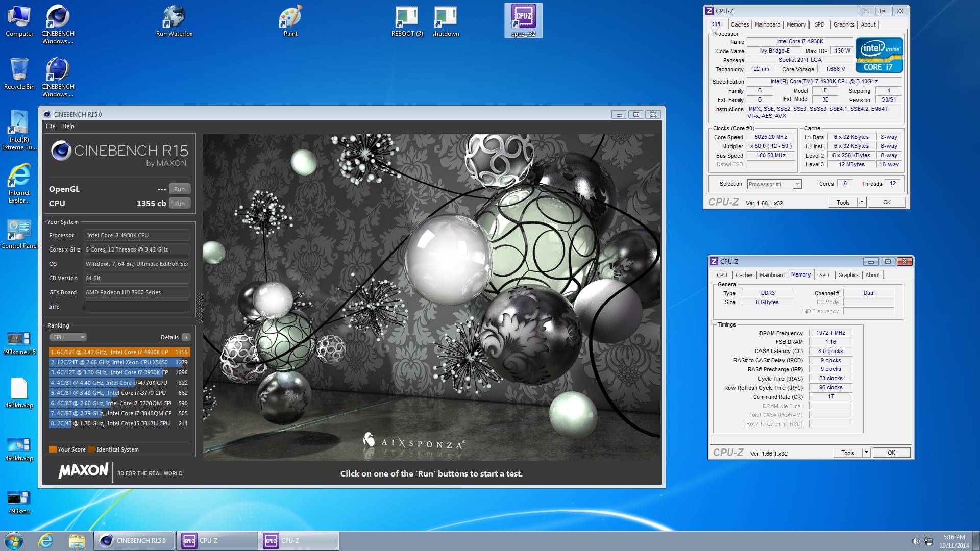
Task: Click DRAM Frequency value 1072.1 MHz
Action: tap(830, 333)
